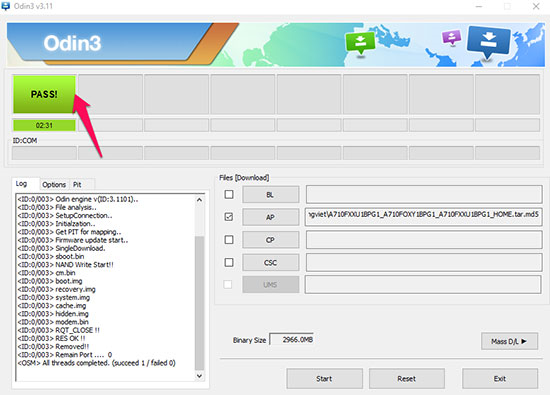Click the Binary Size value field
This screenshot has width=550, height=395.
pyautogui.click(x=291, y=339)
